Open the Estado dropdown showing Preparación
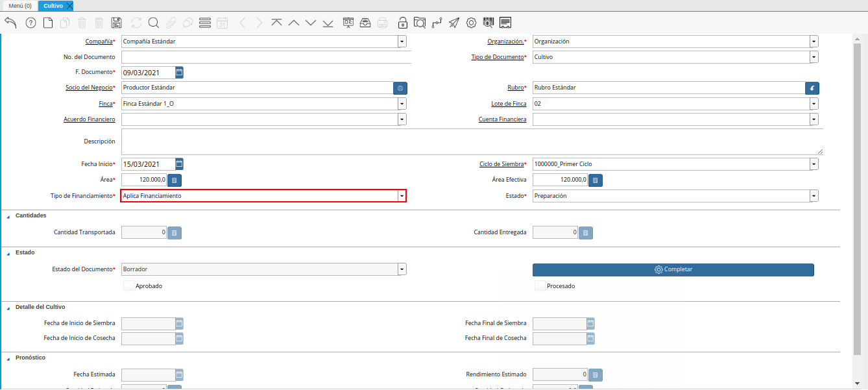This screenshot has height=390, width=868. 814,196
